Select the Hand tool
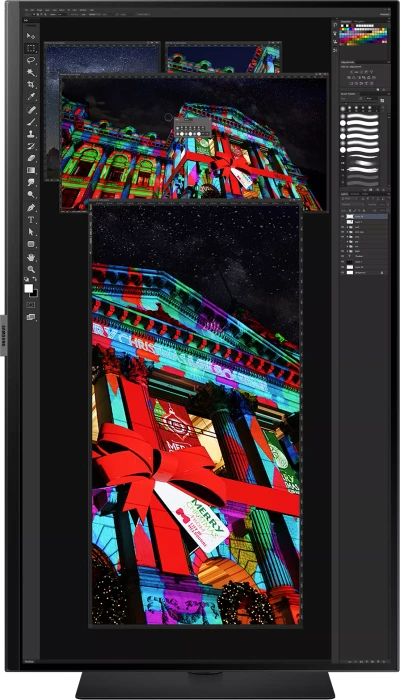This screenshot has height=700, width=400. pyautogui.click(x=31, y=257)
